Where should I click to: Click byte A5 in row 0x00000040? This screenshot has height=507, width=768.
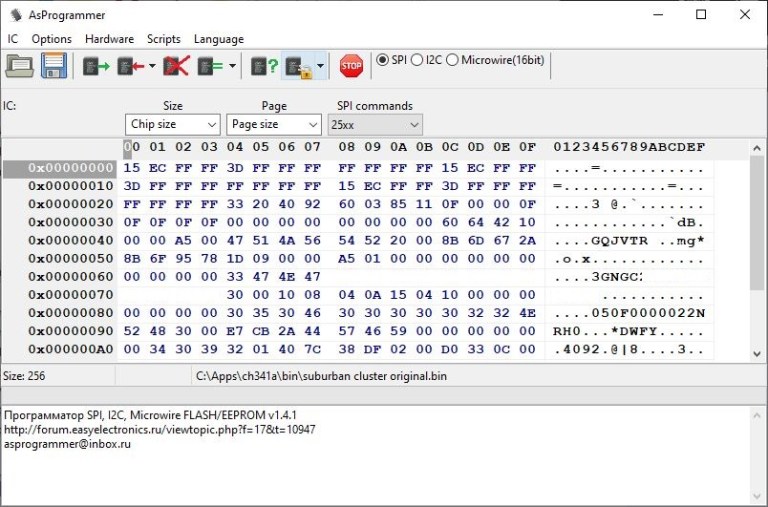183,241
